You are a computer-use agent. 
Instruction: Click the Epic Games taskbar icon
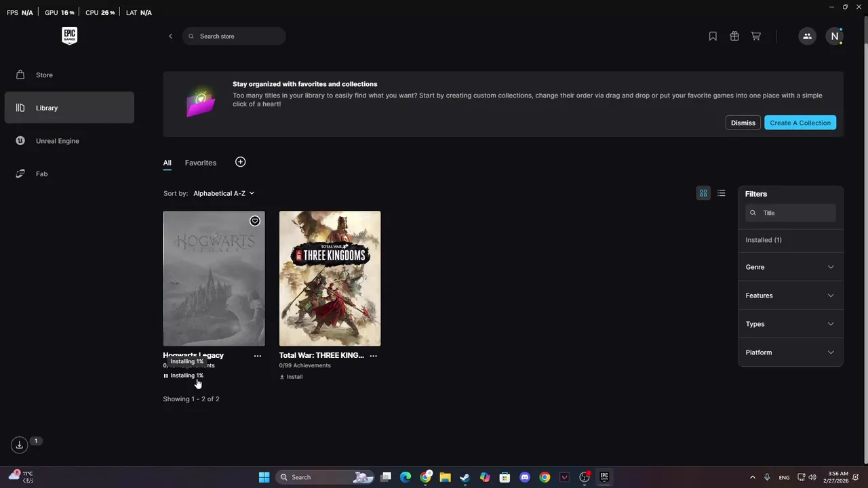[x=604, y=477]
